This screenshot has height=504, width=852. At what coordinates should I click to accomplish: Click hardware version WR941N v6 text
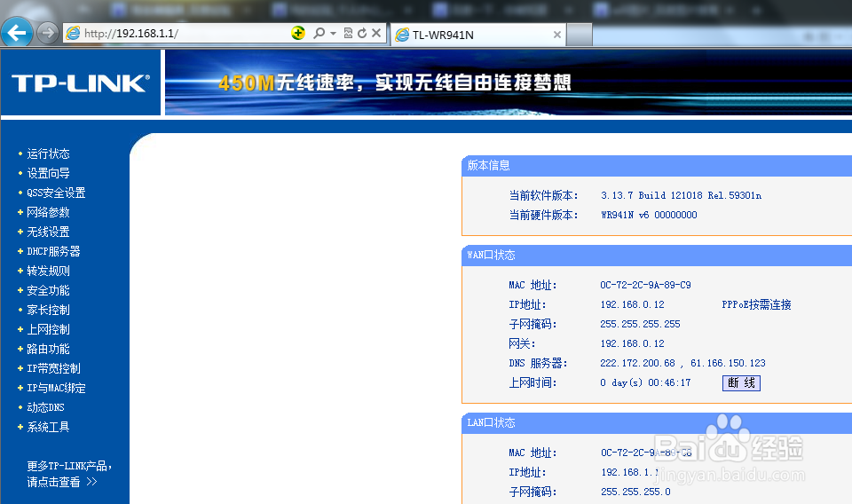click(649, 215)
